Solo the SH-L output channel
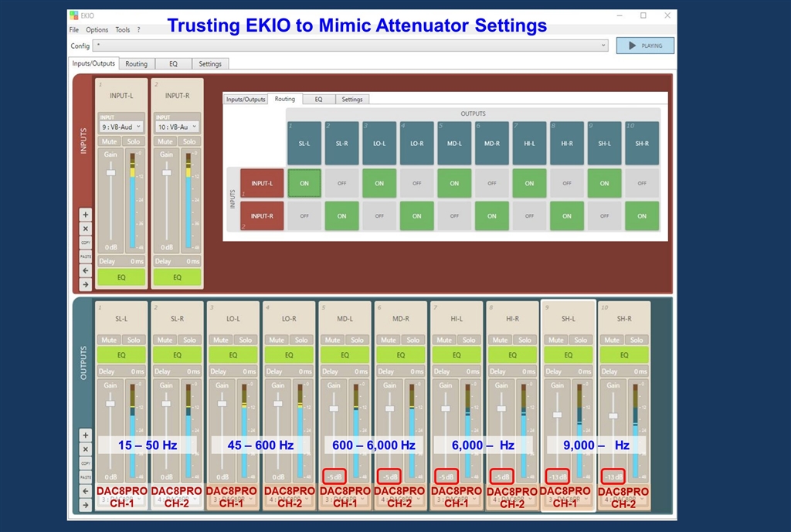The image size is (791, 532). 581,340
